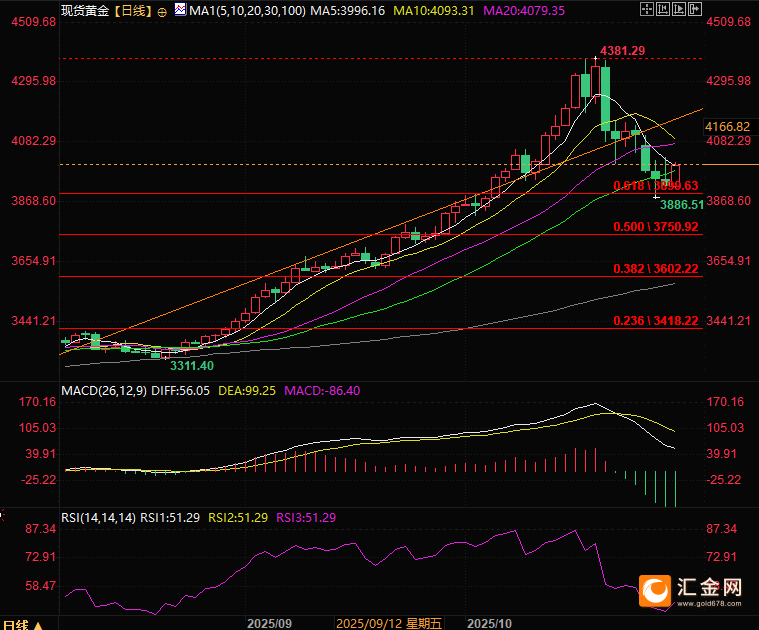Image resolution: width=759 pixels, height=630 pixels.
Task: Click the 现货黄金 instrument title
Action: coord(86,11)
